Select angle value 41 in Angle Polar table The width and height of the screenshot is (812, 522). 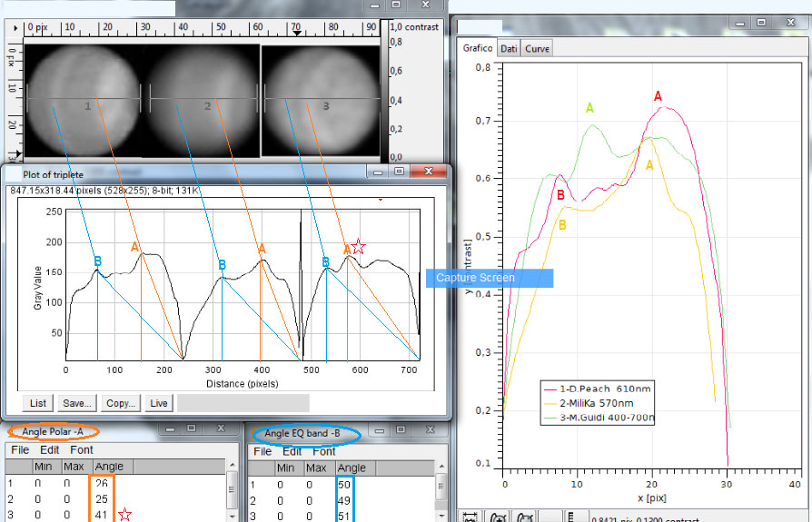102,516
